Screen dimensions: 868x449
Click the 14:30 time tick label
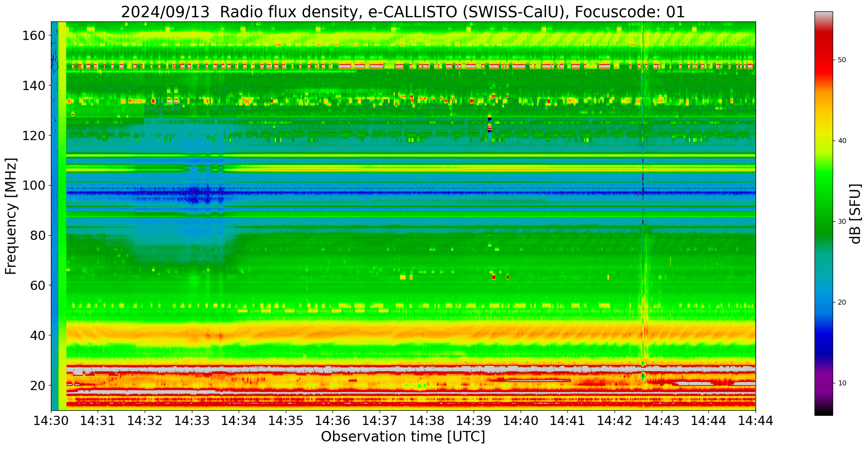[x=51, y=420]
